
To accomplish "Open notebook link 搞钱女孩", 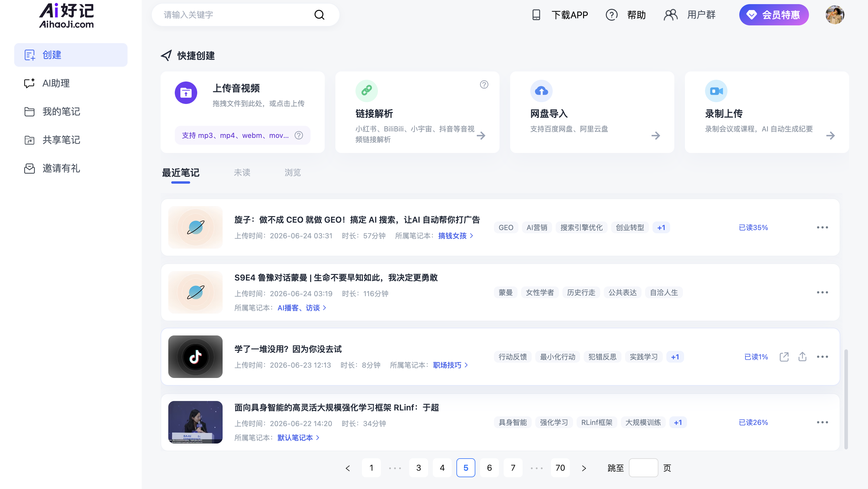I will 456,236.
